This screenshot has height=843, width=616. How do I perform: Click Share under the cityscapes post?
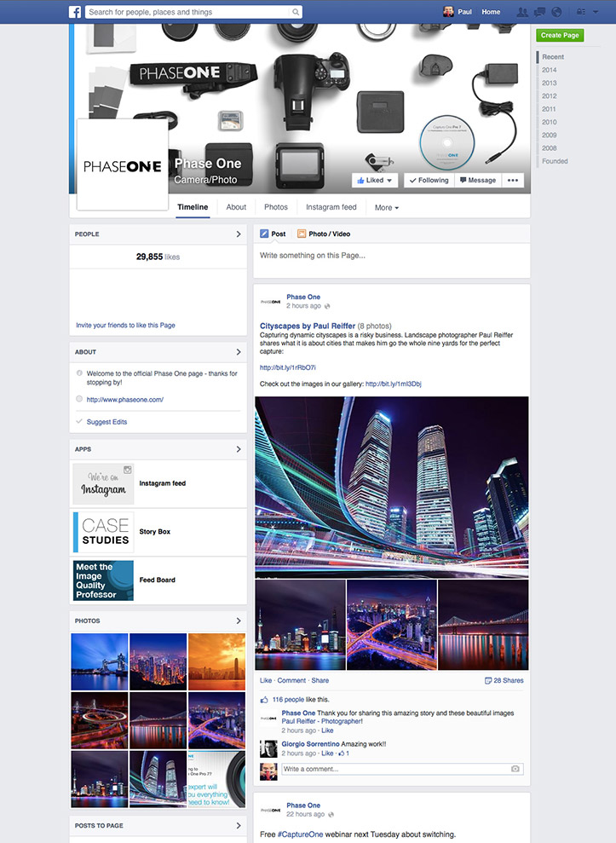click(x=320, y=681)
